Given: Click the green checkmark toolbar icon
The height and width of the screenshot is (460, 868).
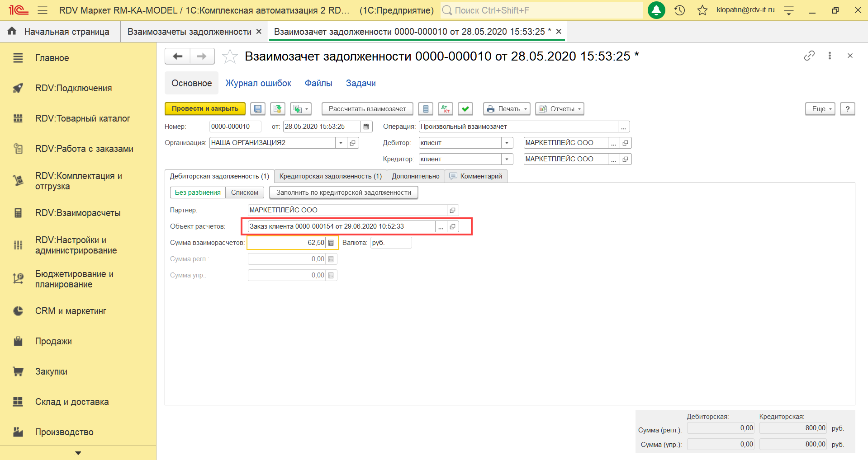Looking at the screenshot, I should point(465,109).
